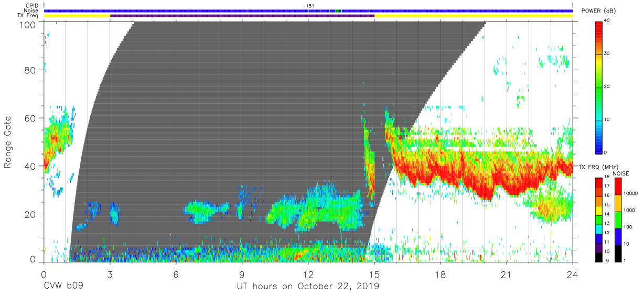Click the x-axis tick label 18
The width and height of the screenshot is (644, 297).
[441, 274]
